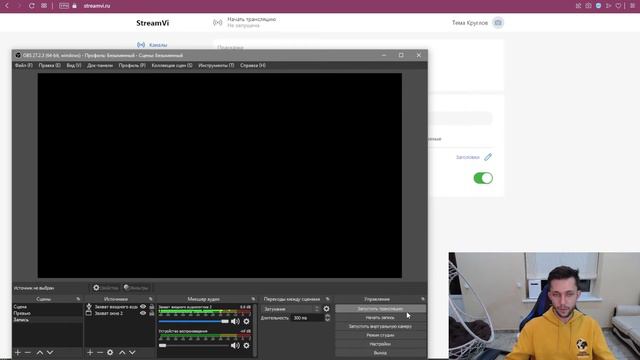
Task: Click the Начать запись button
Action: (380, 318)
